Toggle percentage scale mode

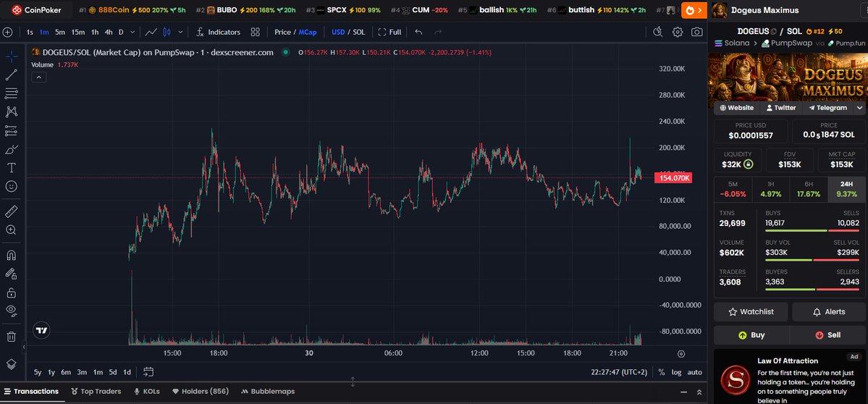coord(662,372)
